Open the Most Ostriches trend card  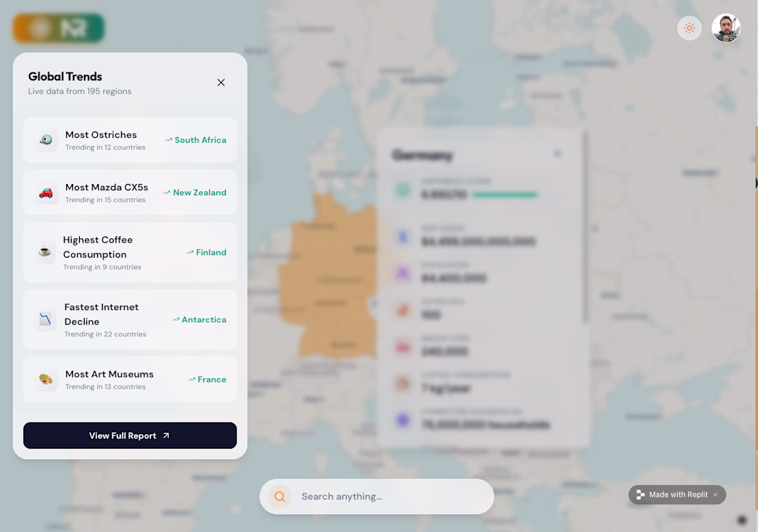130,140
